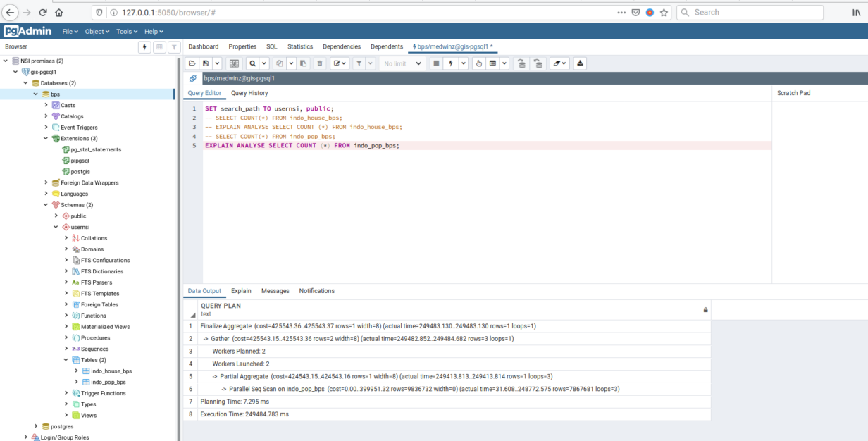The width and height of the screenshot is (868, 441).
Task: Open filter options with the funnel icon
Action: (x=359, y=63)
